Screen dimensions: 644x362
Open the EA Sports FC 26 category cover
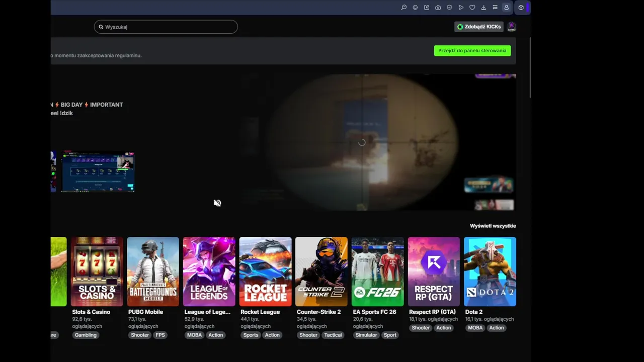(x=377, y=271)
